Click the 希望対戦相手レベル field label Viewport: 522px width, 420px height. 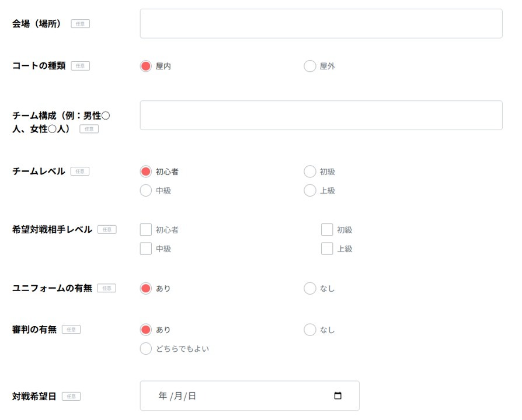coord(52,230)
